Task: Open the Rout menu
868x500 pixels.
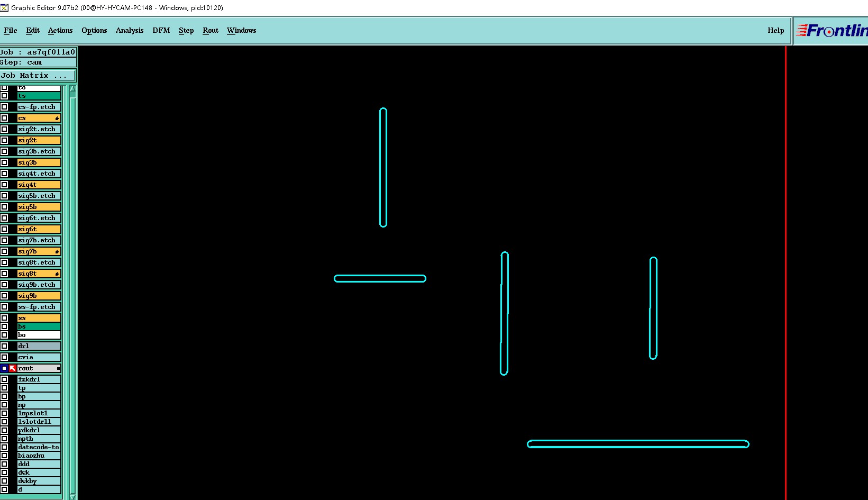Action: point(211,30)
